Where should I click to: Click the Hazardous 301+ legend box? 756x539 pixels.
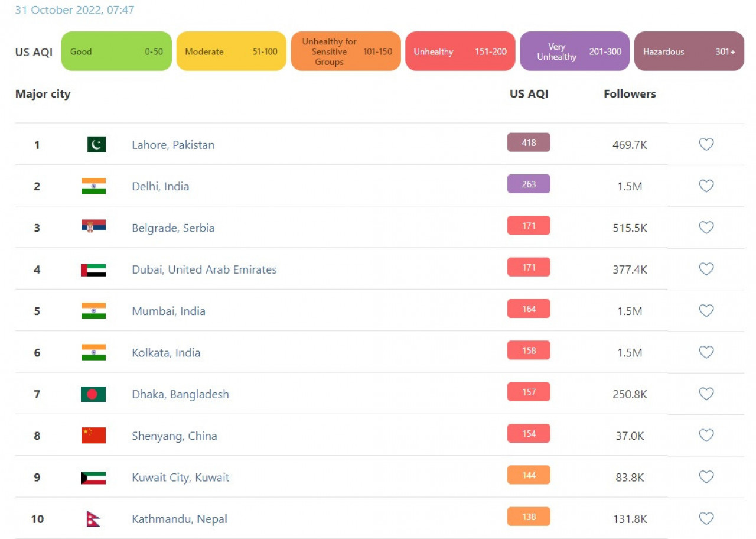coord(689,51)
